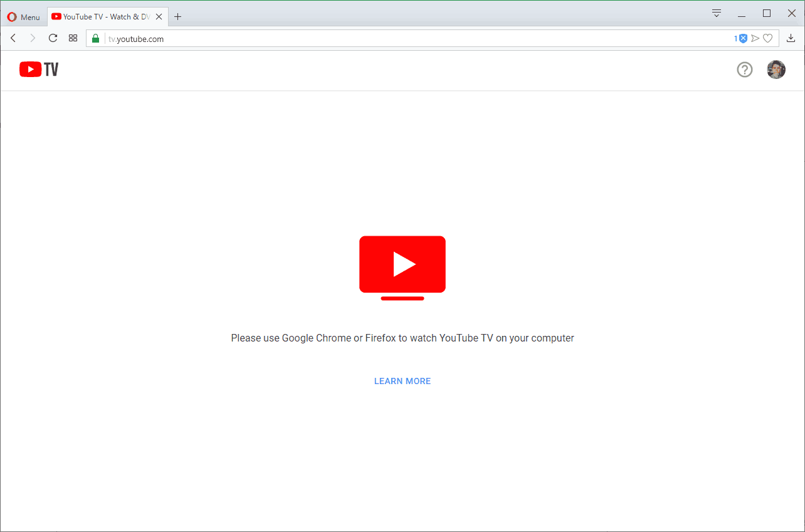Viewport: 805px width, 532px height.
Task: Open the help question mark icon
Action: (744, 70)
